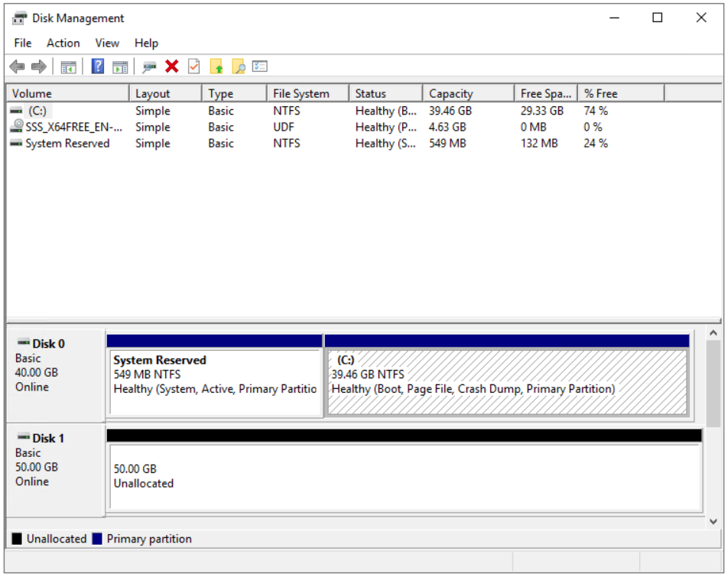Click the red X delete icon

pos(172,66)
